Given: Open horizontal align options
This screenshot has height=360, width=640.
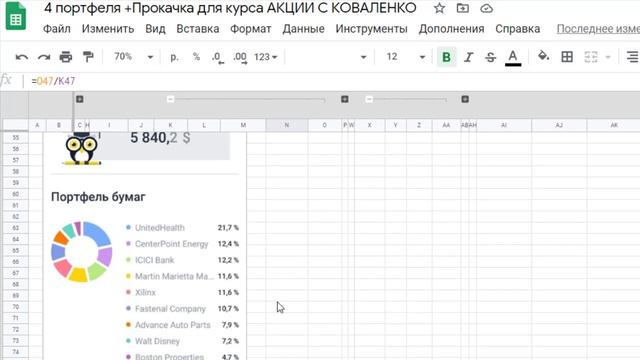Looking at the screenshot, I should 633,57.
